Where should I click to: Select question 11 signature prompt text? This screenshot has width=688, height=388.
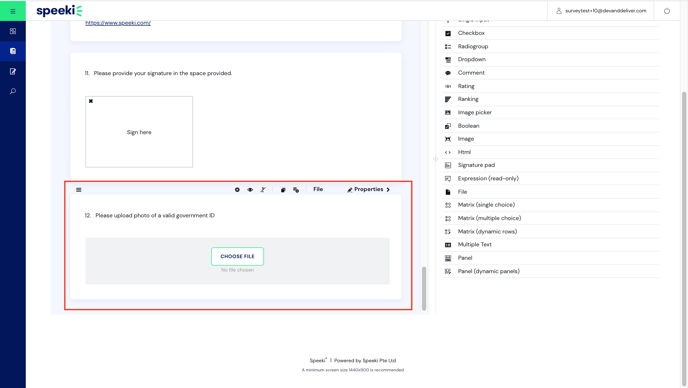coord(163,73)
